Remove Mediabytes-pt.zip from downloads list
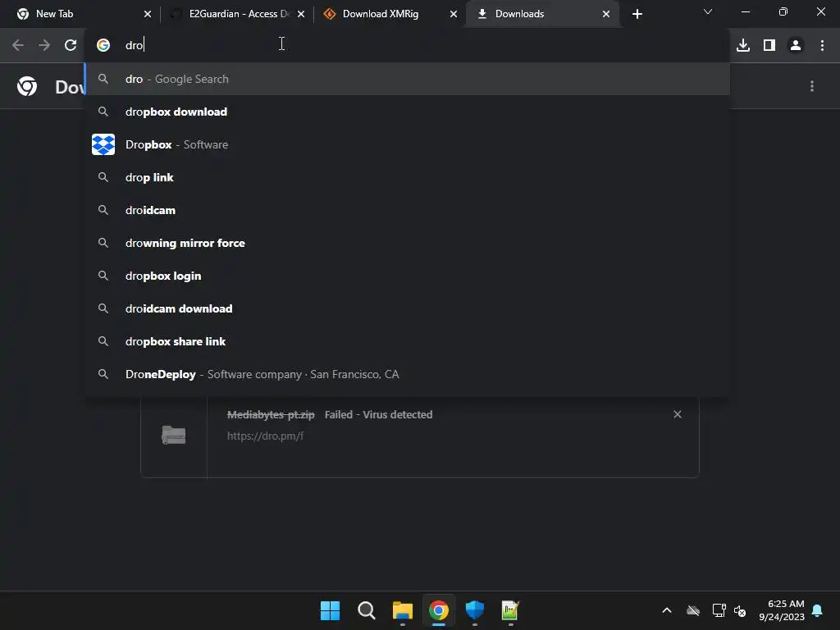 point(678,414)
